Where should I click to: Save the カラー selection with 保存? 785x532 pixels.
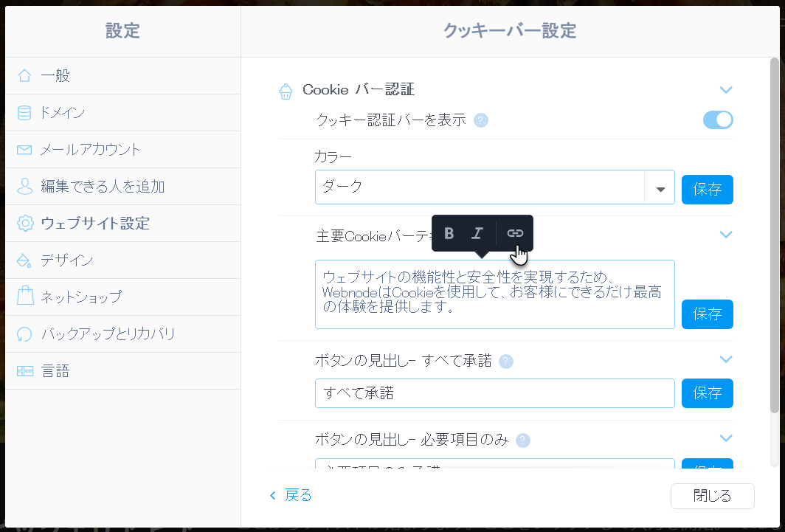point(707,190)
